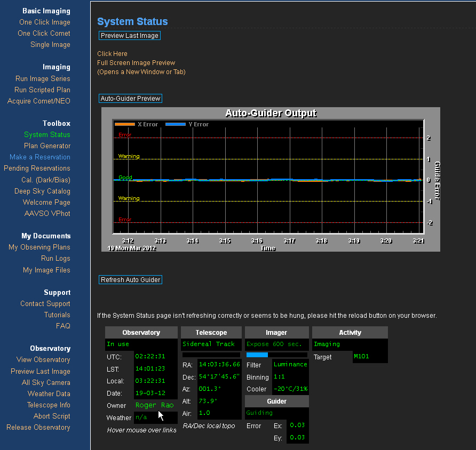This screenshot has height=450, width=476.
Task: Open Single Image page
Action: [x=50, y=45]
